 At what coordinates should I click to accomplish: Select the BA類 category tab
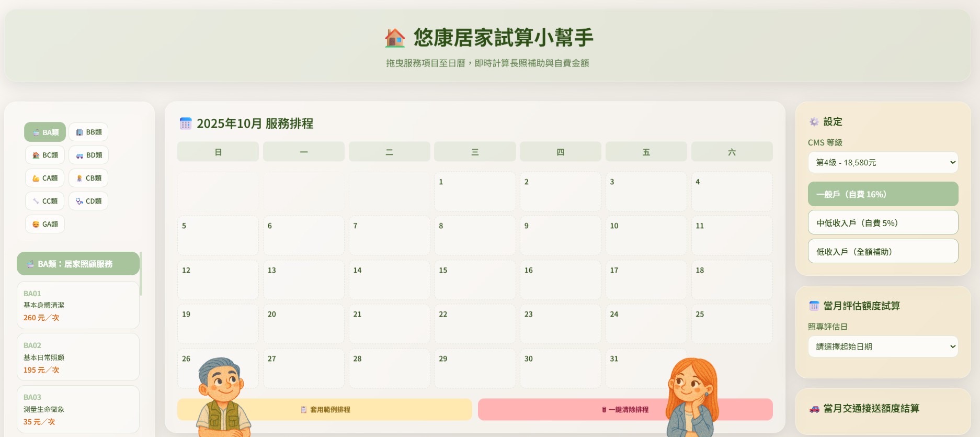(x=45, y=132)
